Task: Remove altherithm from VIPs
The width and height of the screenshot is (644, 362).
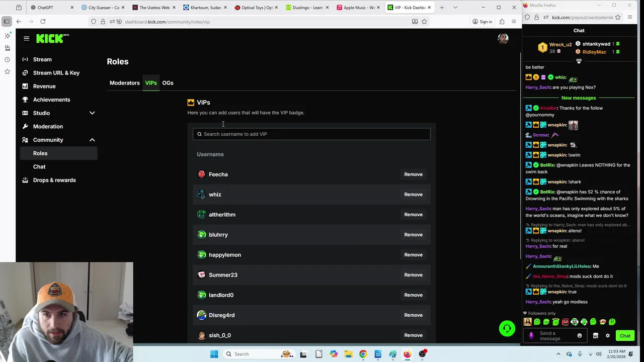Action: 413,215
